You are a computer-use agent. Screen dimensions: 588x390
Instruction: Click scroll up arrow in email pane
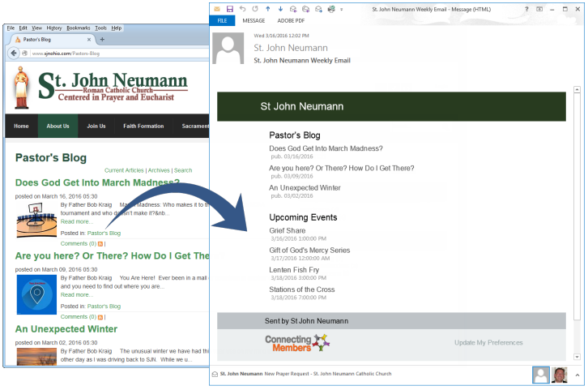(x=577, y=89)
